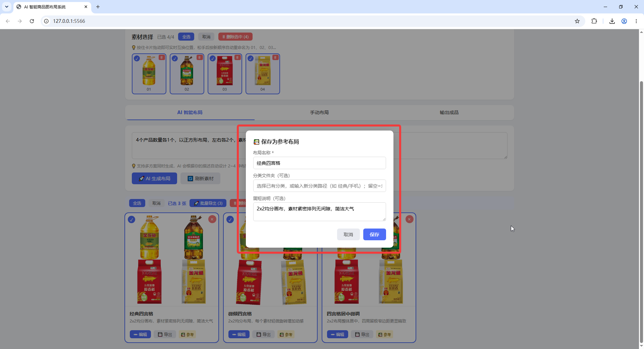Open the Chrome three-dot menu
The width and height of the screenshot is (644, 349).
tap(636, 21)
